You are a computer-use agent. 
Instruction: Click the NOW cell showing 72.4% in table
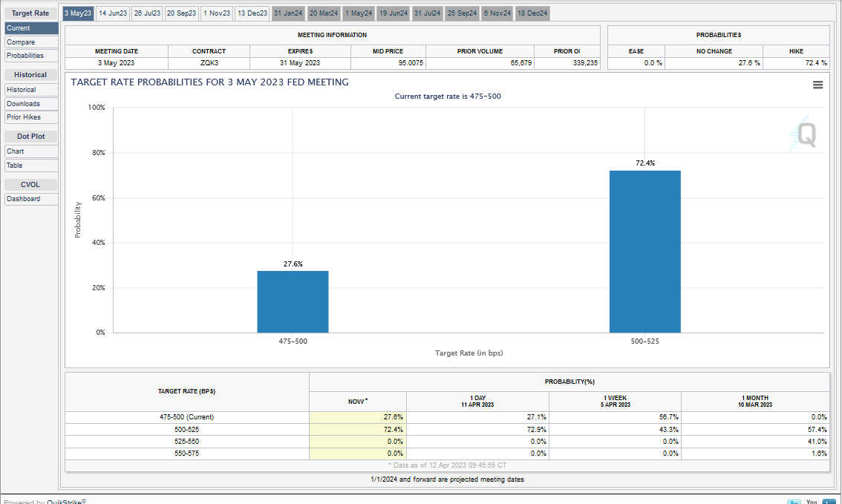coord(358,429)
